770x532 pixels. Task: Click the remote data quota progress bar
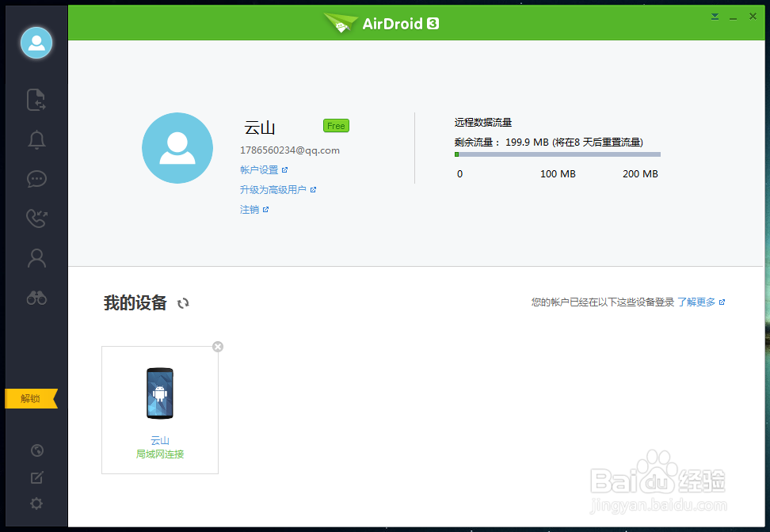(558, 154)
